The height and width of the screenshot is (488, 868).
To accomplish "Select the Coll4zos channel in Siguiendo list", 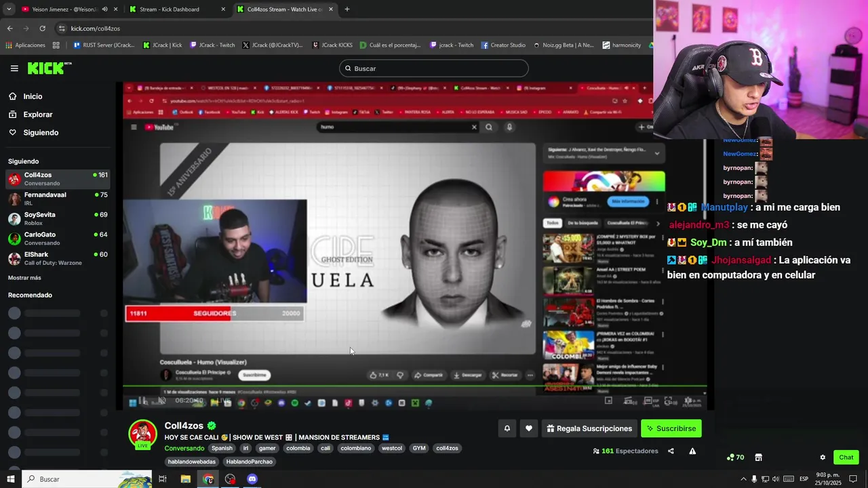I will [58, 179].
